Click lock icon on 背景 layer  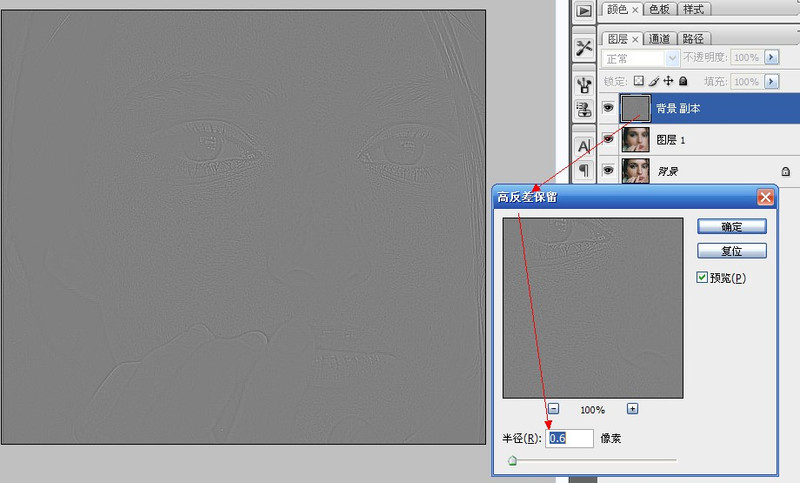[786, 171]
